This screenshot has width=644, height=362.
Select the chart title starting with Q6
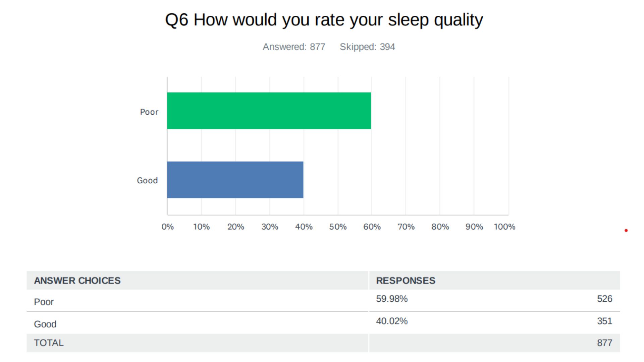coord(324,20)
